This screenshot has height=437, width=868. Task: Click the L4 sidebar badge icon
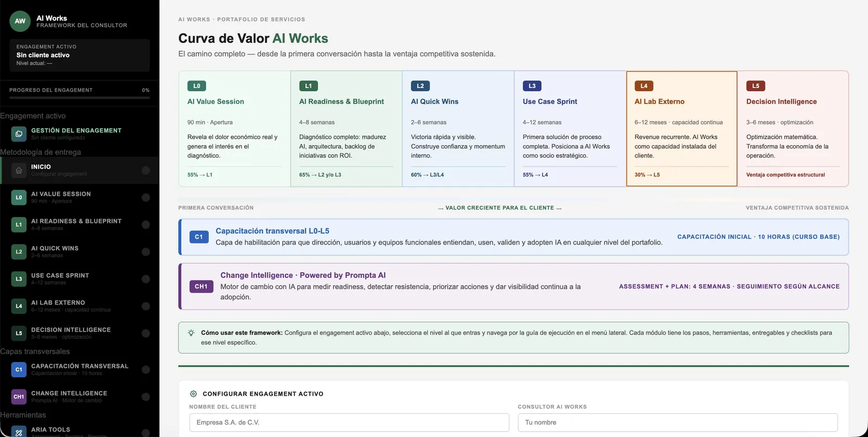tap(19, 306)
